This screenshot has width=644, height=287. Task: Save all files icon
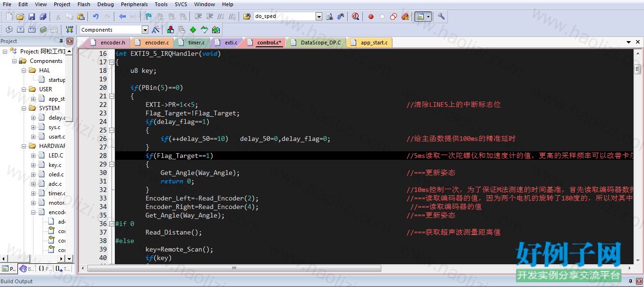[x=43, y=17]
